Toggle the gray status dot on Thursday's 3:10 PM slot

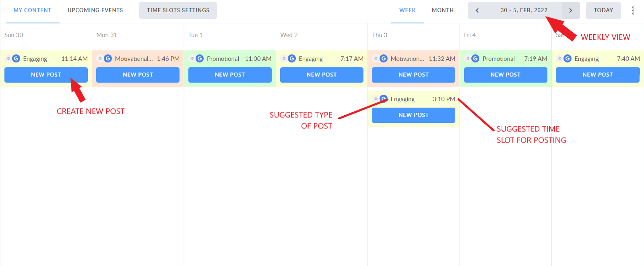point(376,98)
